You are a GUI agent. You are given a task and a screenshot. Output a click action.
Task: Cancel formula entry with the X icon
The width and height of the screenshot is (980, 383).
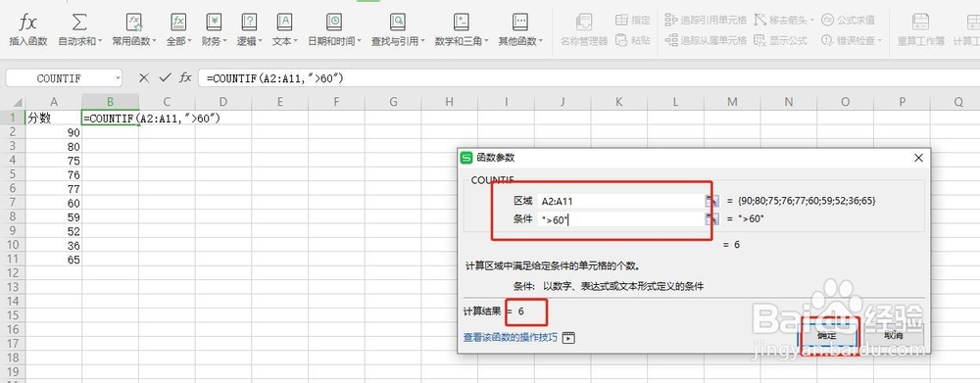(x=144, y=78)
